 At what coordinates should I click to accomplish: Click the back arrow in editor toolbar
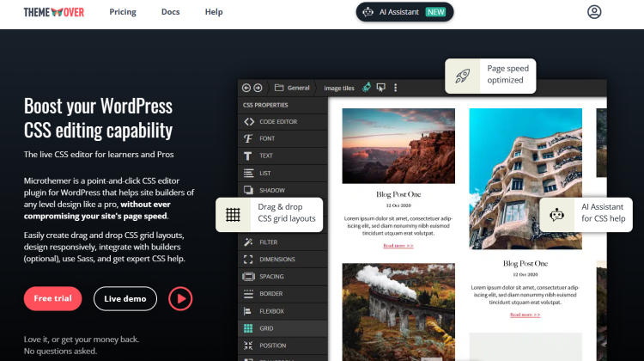pos(246,88)
